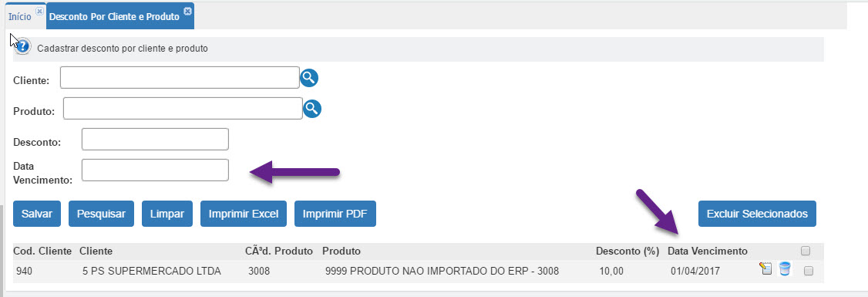
Task: Switch to the Início tab
Action: coord(20,17)
